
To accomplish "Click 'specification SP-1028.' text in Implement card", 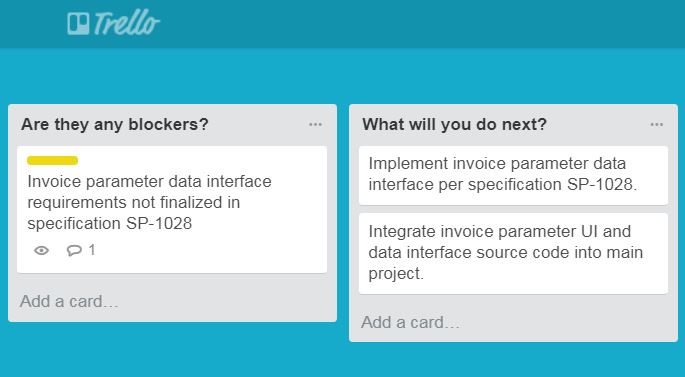I will (x=553, y=184).
